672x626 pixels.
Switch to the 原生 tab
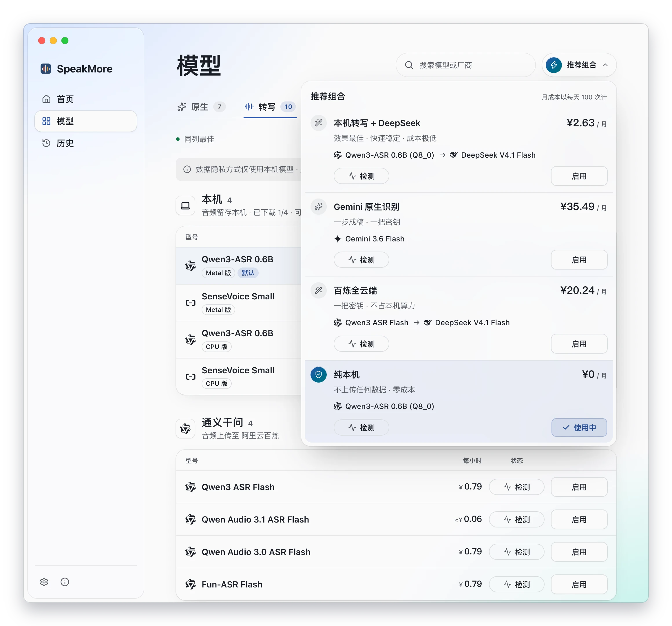[x=202, y=107]
